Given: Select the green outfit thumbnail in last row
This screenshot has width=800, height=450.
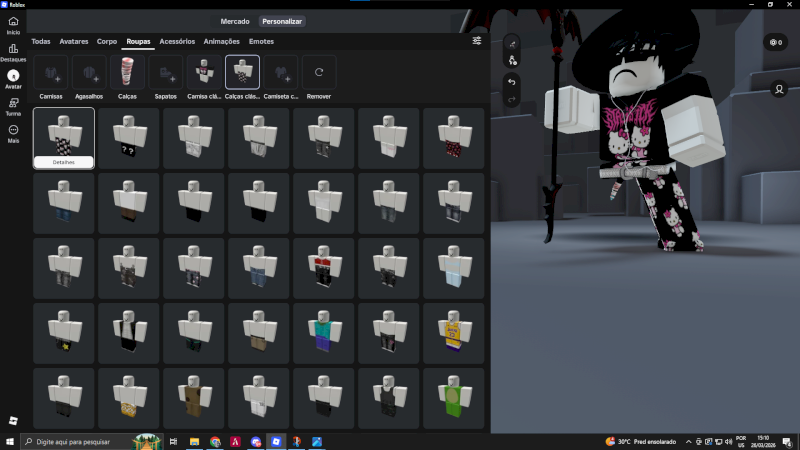Looking at the screenshot, I should [x=453, y=399].
